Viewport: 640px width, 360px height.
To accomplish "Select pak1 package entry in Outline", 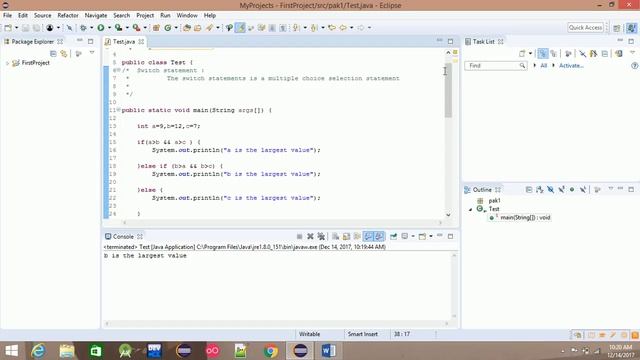I will pyautogui.click(x=494, y=200).
